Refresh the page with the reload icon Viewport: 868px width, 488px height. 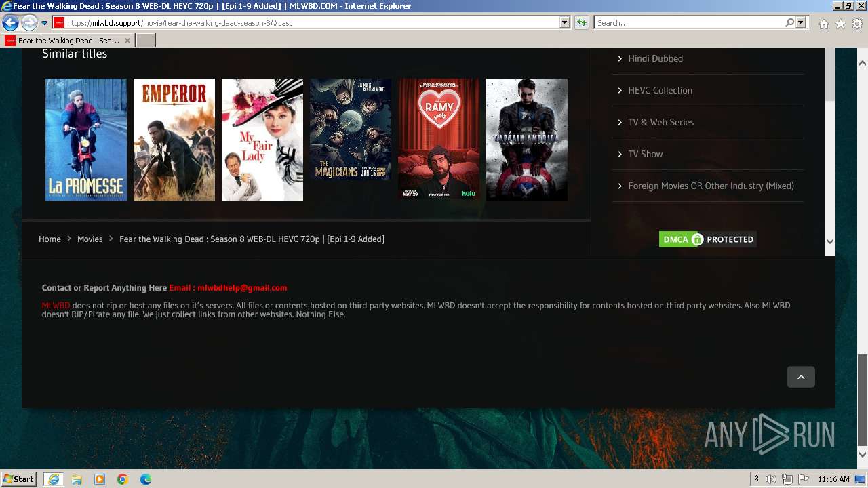tap(581, 23)
